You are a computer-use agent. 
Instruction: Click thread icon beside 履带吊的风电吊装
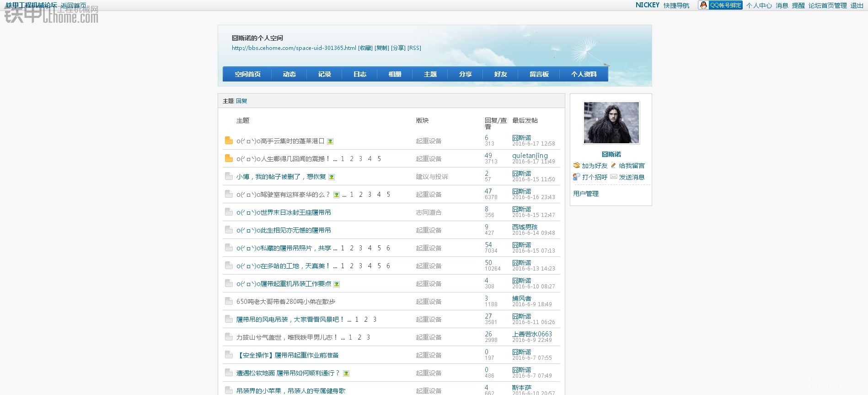[x=229, y=319]
